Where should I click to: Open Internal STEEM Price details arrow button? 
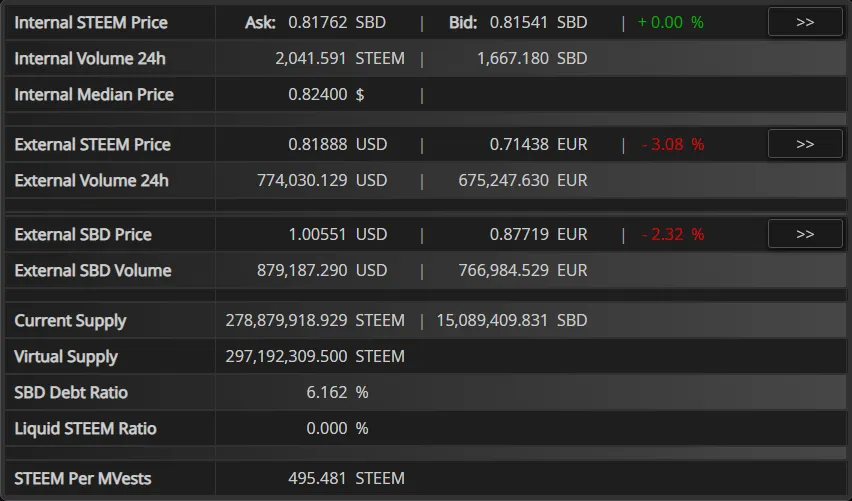pos(805,22)
